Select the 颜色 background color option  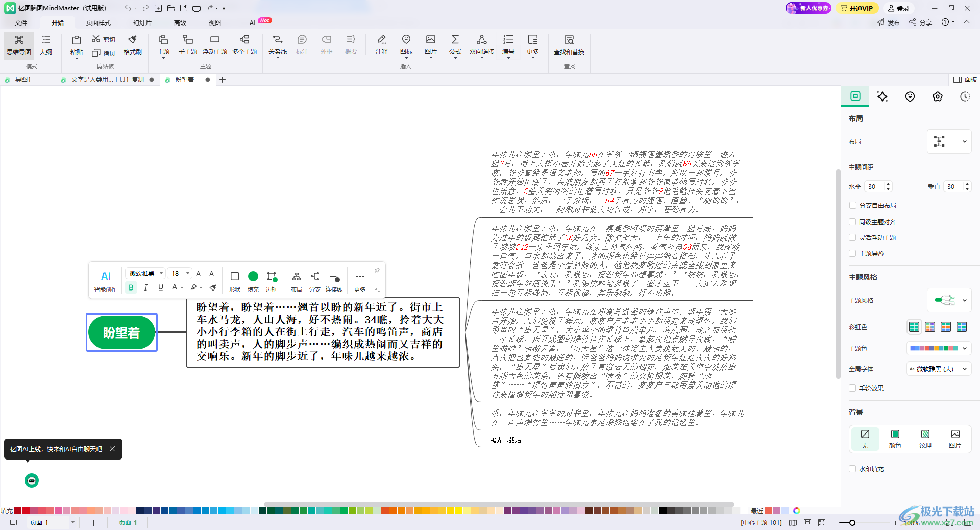[x=895, y=439]
